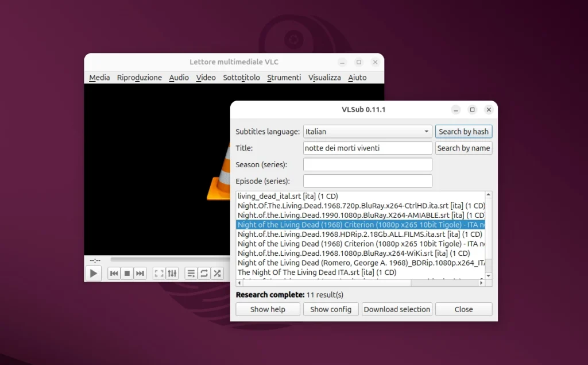The image size is (588, 365).
Task: Open the extended settings equalizer icon
Action: 172,273
